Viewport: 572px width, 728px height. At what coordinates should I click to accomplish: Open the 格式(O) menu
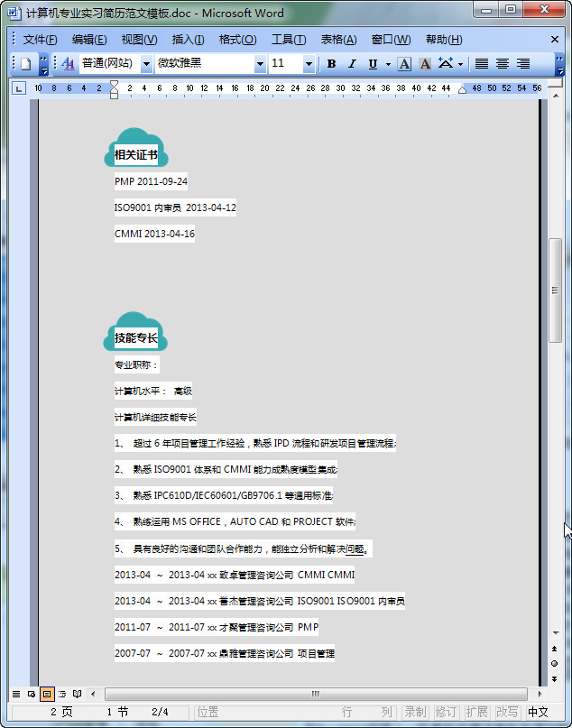pyautogui.click(x=237, y=40)
